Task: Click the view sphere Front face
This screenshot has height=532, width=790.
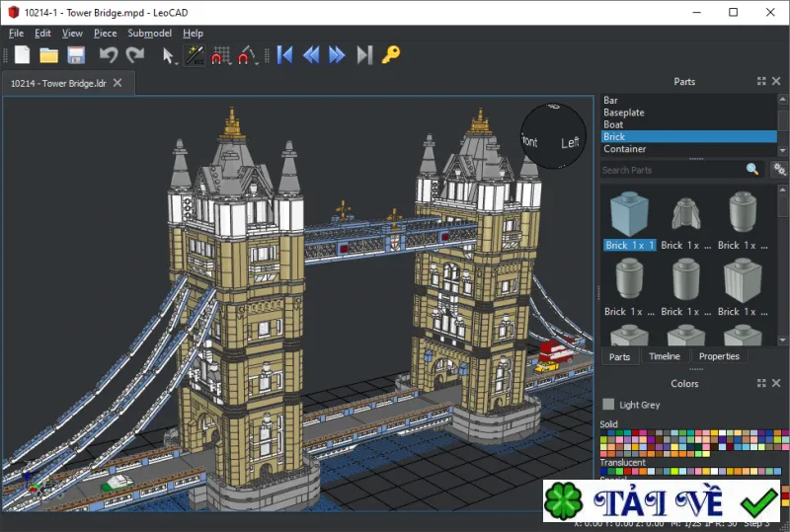Action: pos(530,140)
